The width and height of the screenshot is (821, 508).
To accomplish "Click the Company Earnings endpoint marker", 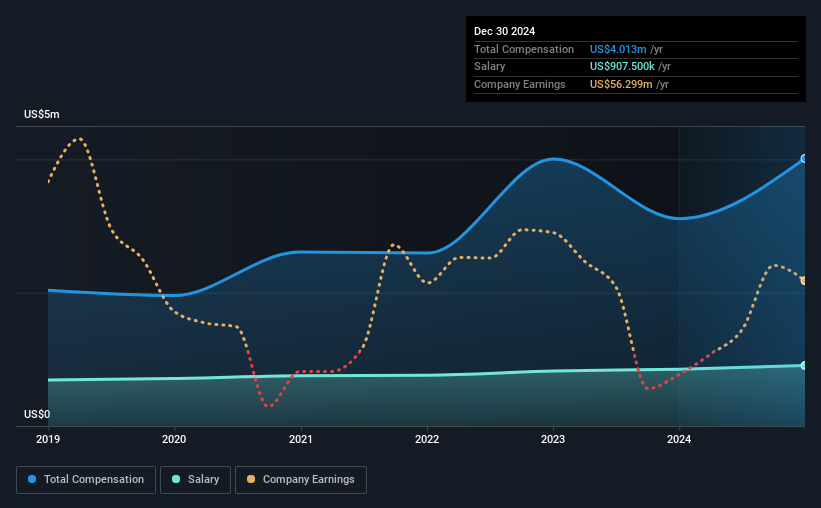I will click(804, 281).
